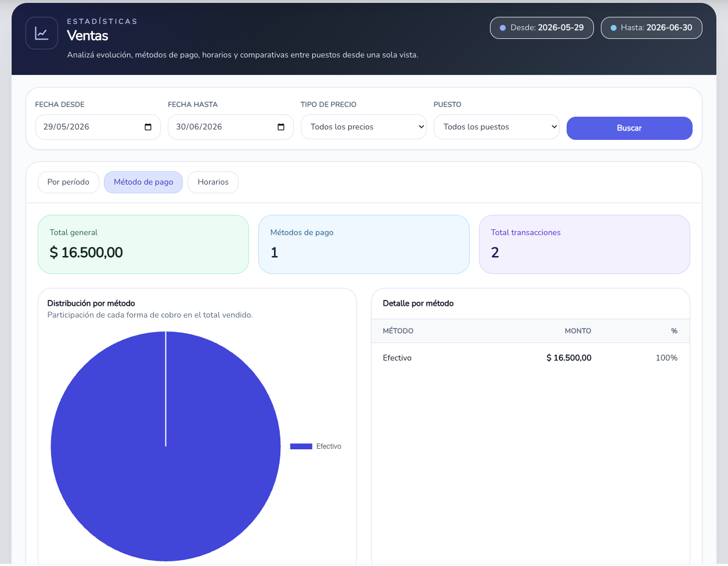The image size is (728, 566).
Task: Click the Hasta 2026-06-30 badge
Action: coord(651,28)
